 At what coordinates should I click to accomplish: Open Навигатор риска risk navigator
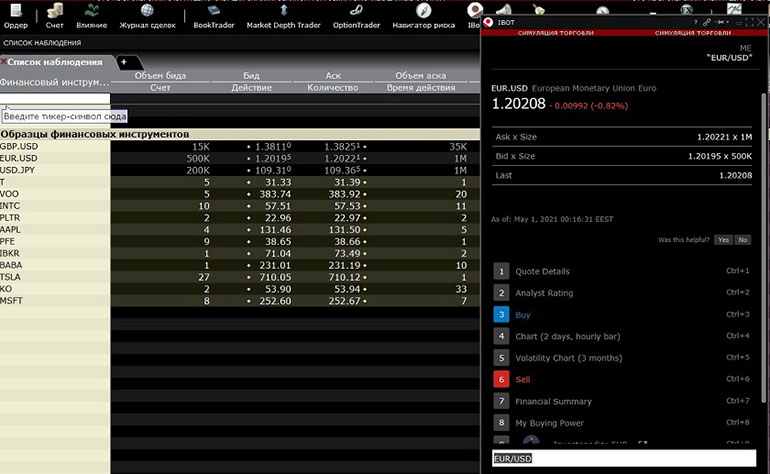pyautogui.click(x=423, y=16)
